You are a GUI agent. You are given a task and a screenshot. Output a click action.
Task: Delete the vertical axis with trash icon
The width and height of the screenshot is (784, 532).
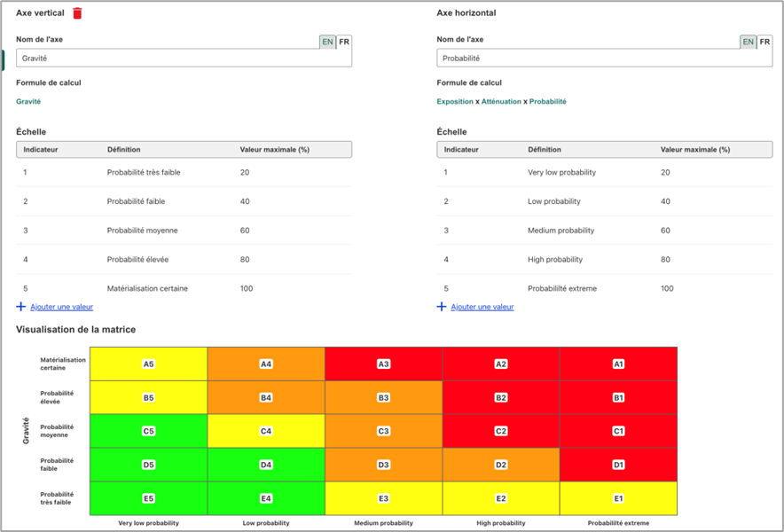(77, 13)
